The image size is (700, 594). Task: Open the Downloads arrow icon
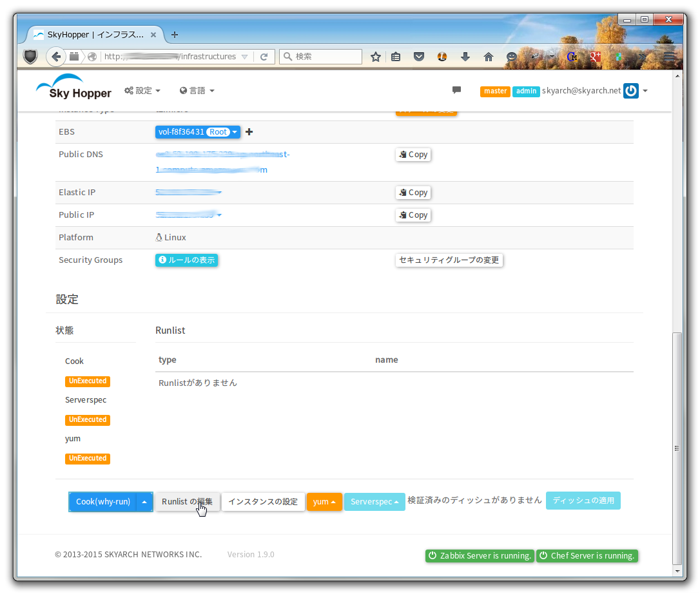click(465, 57)
